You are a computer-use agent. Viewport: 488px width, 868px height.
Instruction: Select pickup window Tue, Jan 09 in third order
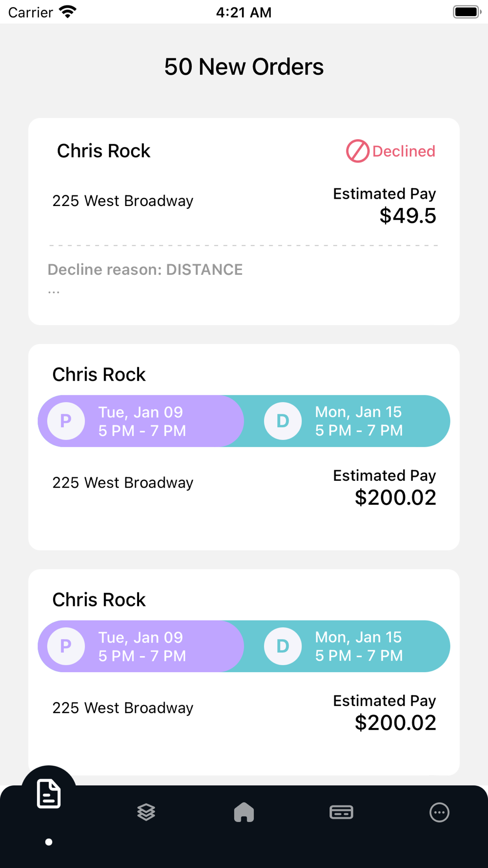(x=142, y=646)
